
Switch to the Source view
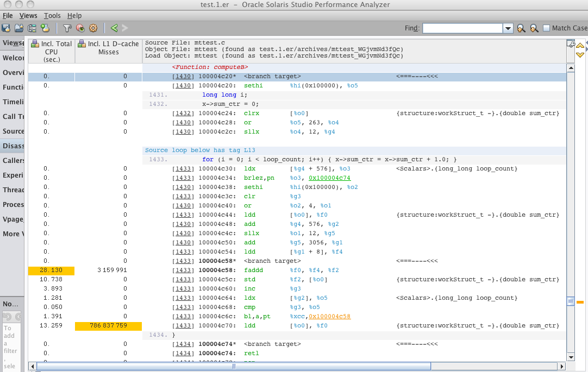pos(12,131)
